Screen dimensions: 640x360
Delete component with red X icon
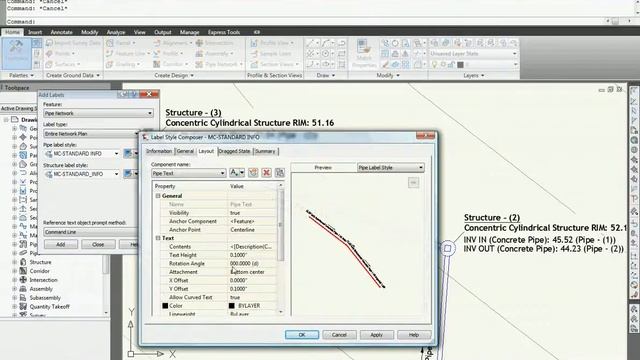click(x=267, y=173)
